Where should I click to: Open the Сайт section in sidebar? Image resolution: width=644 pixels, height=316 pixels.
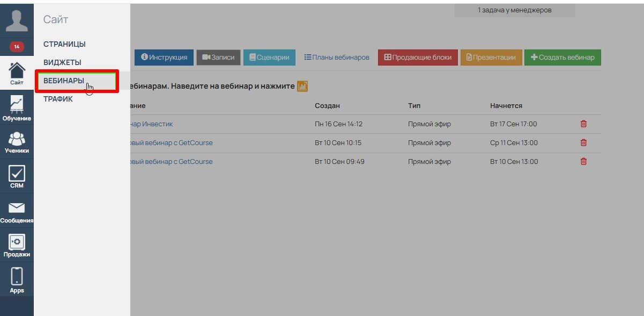tap(17, 74)
